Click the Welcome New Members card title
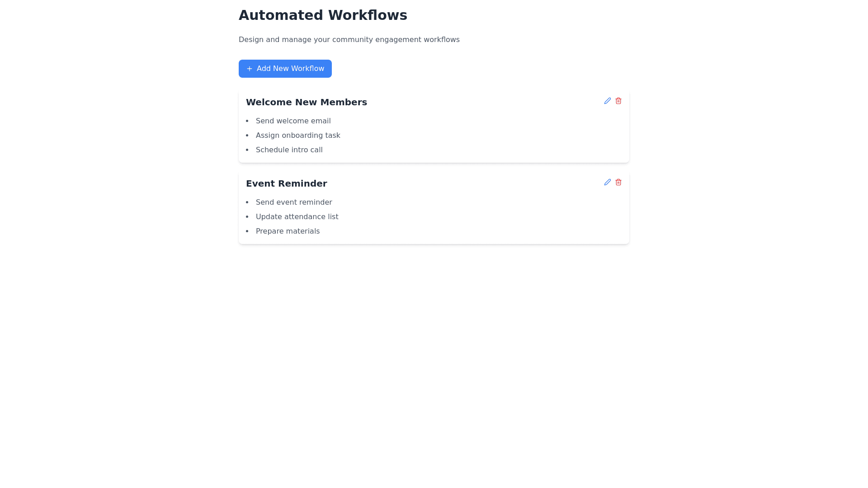 [306, 102]
